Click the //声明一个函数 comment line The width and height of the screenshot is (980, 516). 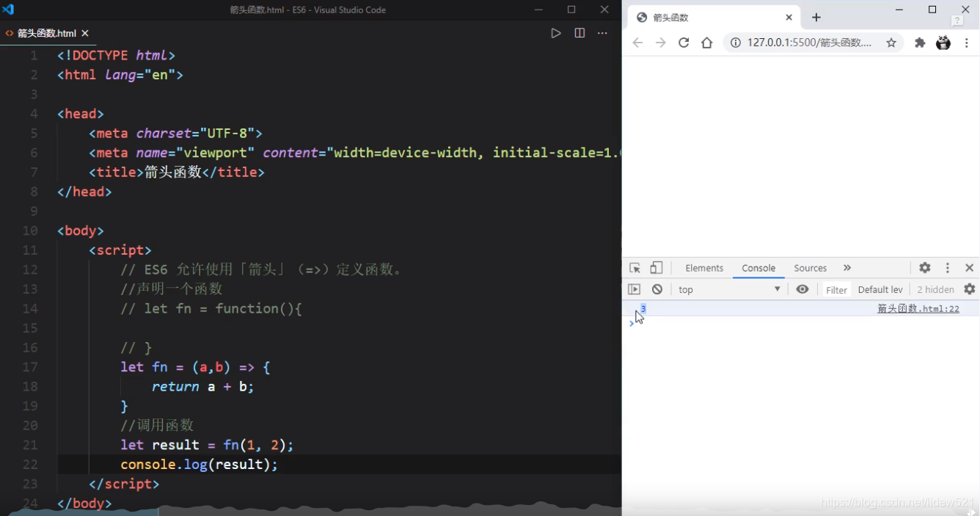point(171,289)
